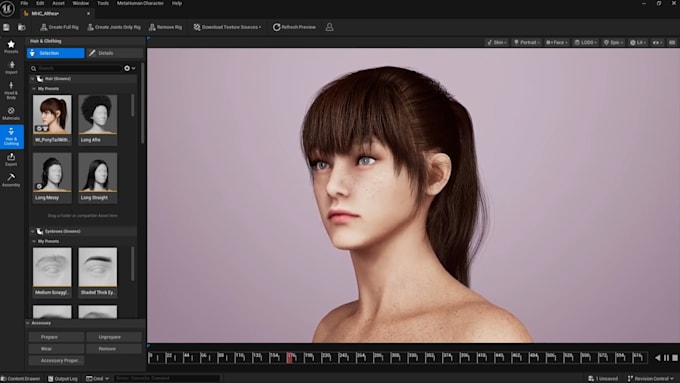Select the Hair & Clothing sidebar section
The height and width of the screenshot is (383, 680).
[x=12, y=137]
